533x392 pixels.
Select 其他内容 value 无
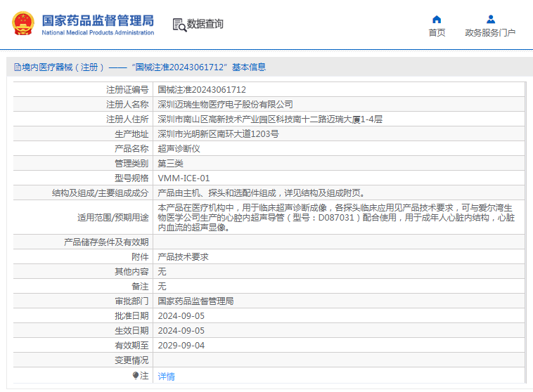click(x=162, y=271)
